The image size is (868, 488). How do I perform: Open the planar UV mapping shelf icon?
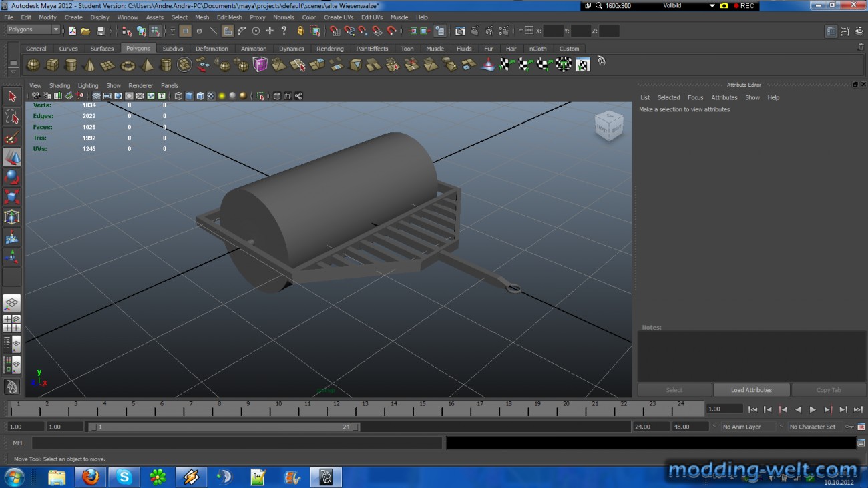[x=507, y=65]
